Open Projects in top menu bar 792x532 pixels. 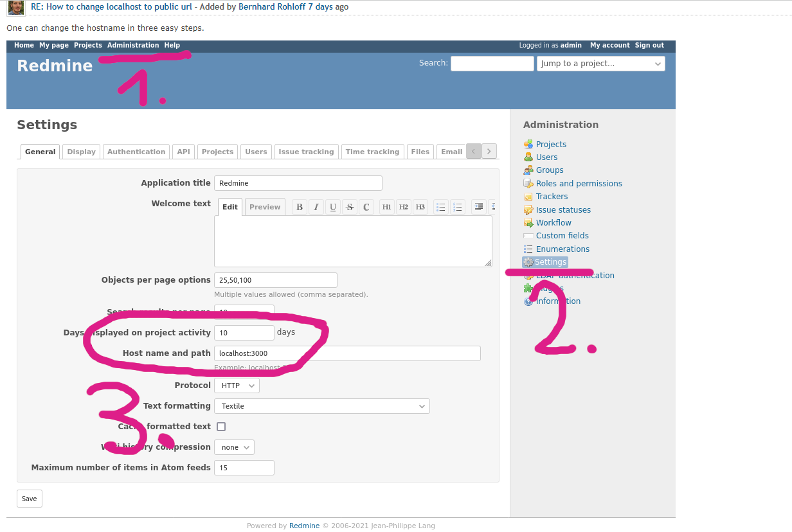(88, 46)
